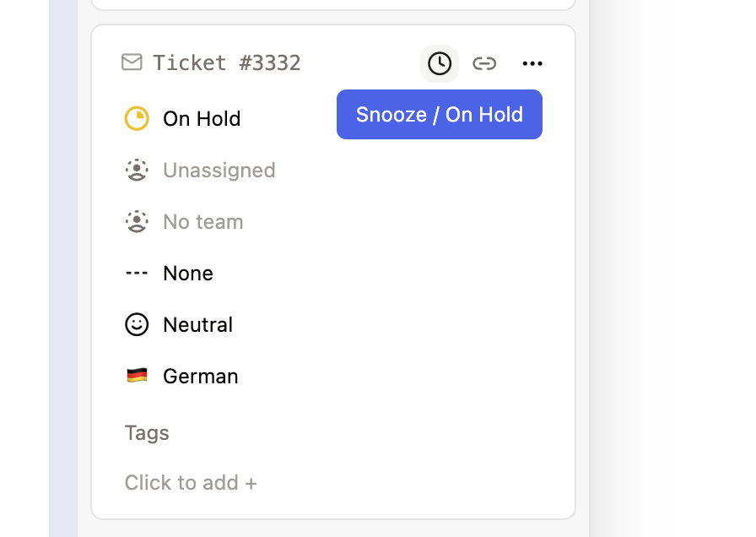
Task: Open the Unassigned assignee dropdown
Action: (219, 171)
